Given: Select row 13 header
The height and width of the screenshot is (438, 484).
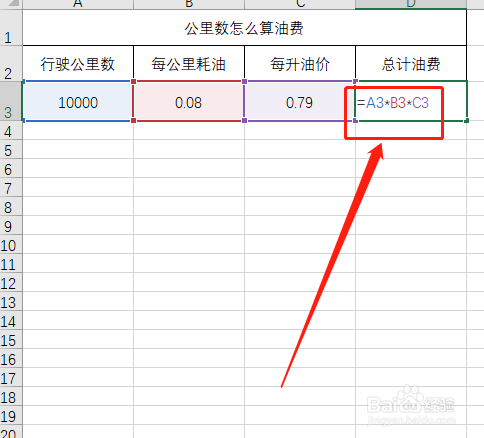Looking at the screenshot, I should click(x=11, y=301).
